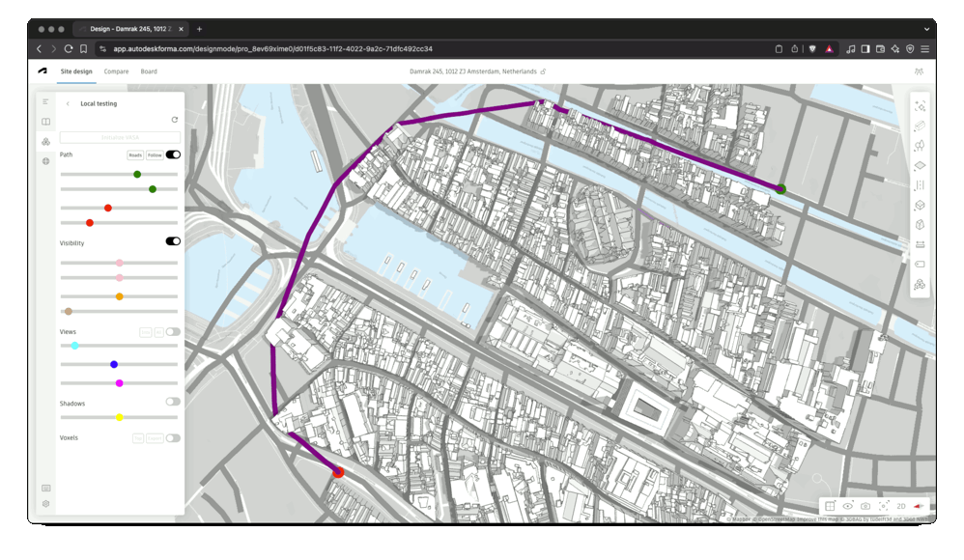964x560 pixels.
Task: Switch off the Path toggle
Action: 173,154
